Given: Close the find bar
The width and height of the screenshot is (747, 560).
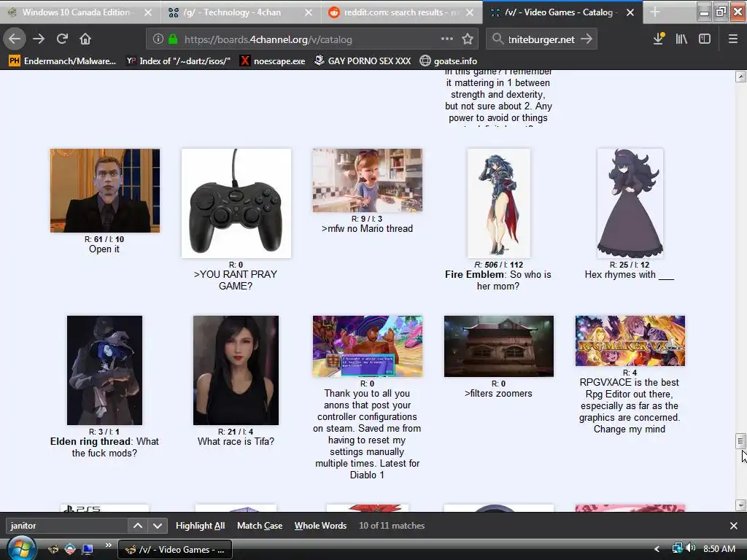Looking at the screenshot, I should tap(734, 526).
